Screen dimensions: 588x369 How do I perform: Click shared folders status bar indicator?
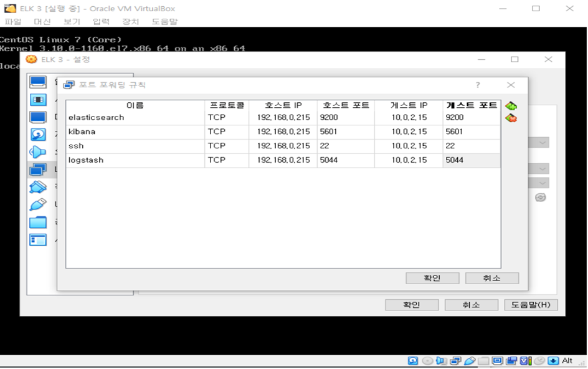click(483, 361)
